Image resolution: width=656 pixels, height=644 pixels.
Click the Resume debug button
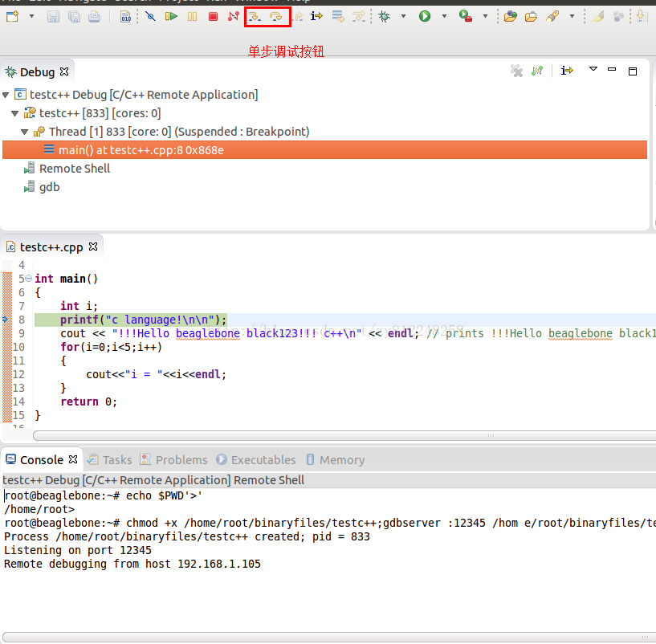click(171, 16)
